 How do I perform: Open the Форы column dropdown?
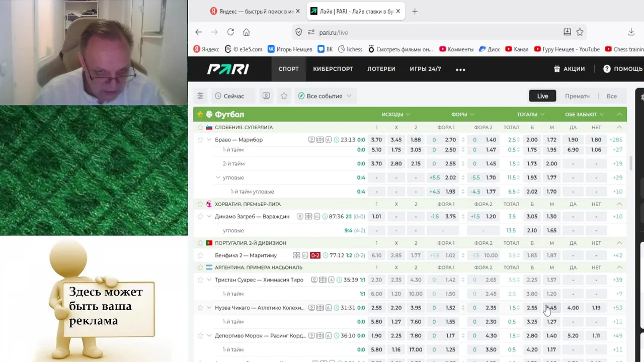click(463, 115)
